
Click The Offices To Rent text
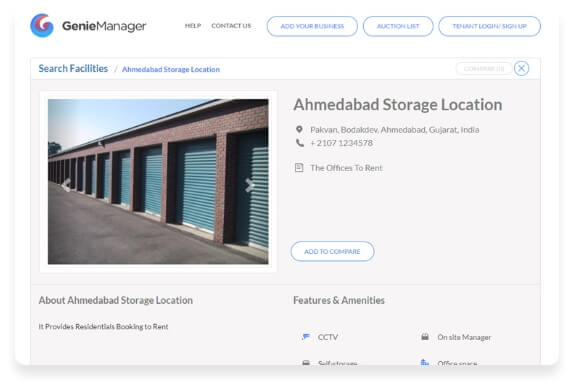click(x=346, y=168)
